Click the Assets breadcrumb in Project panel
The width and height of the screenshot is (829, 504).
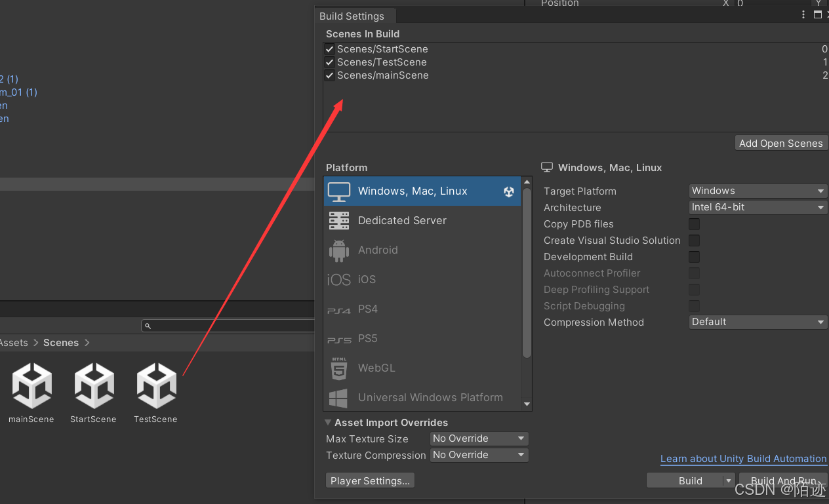(x=14, y=343)
